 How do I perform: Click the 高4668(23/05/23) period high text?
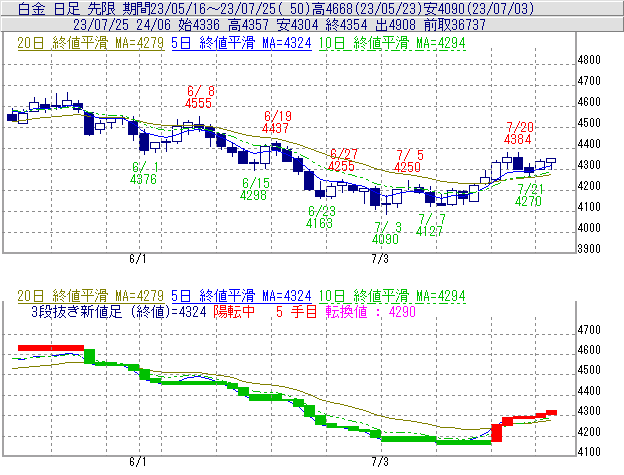[367, 8]
